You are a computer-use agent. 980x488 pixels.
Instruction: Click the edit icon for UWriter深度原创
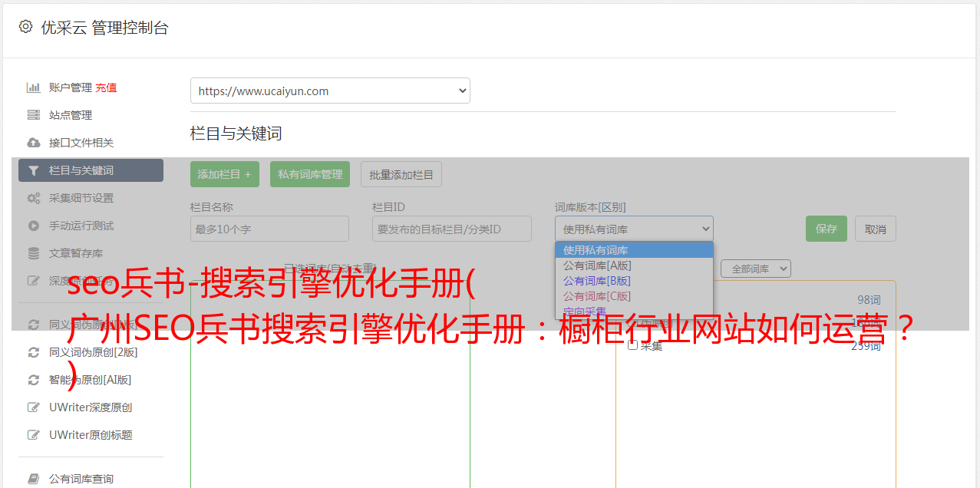(34, 407)
